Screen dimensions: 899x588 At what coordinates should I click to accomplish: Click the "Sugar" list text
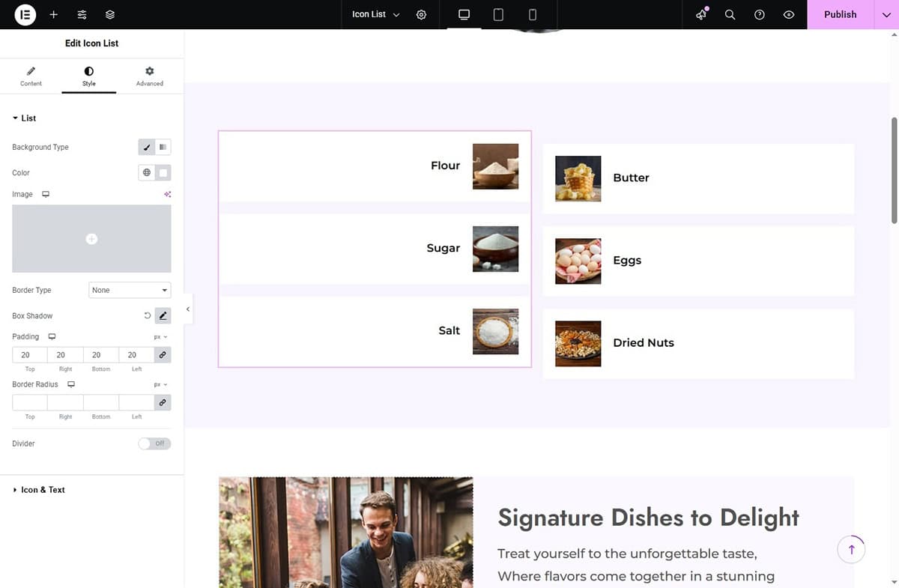click(x=444, y=248)
